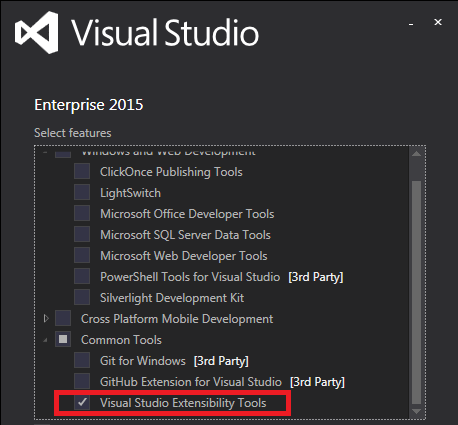This screenshot has width=458, height=425.
Task: Click [3rd Party] tag beside Git for Windows
Action: [221, 361]
